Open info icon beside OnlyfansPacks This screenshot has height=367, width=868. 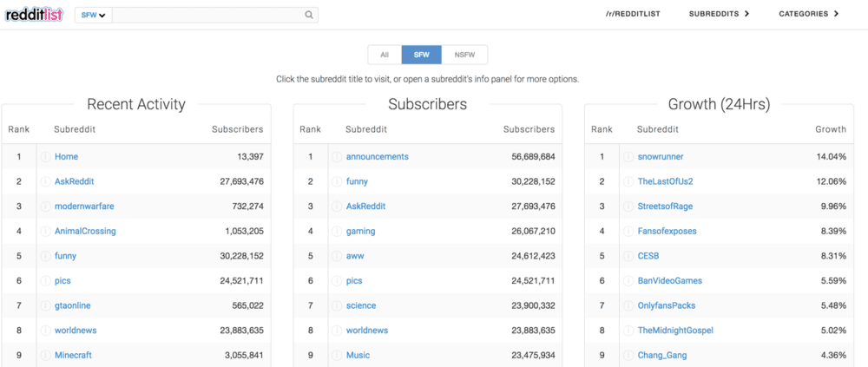(x=628, y=305)
